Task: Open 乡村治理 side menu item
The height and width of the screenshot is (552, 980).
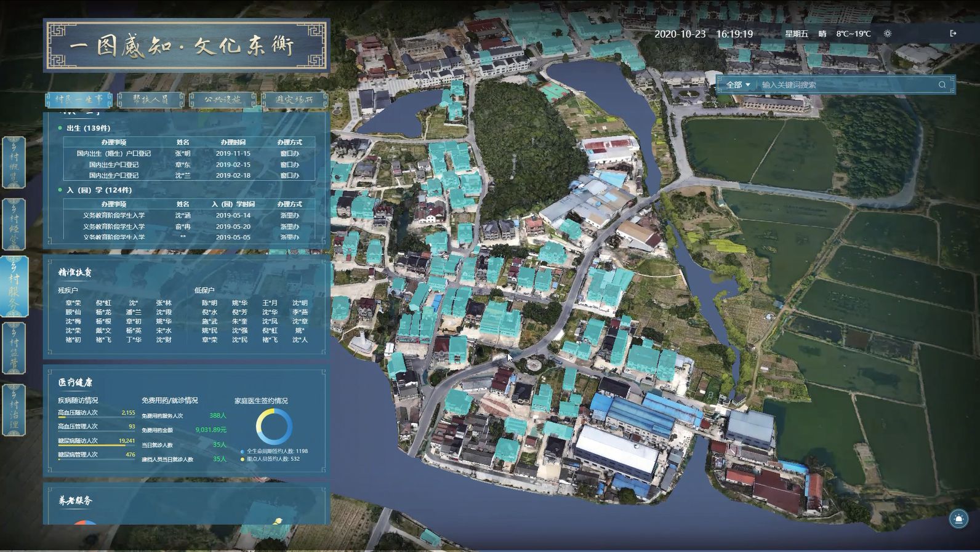Action: [14, 409]
